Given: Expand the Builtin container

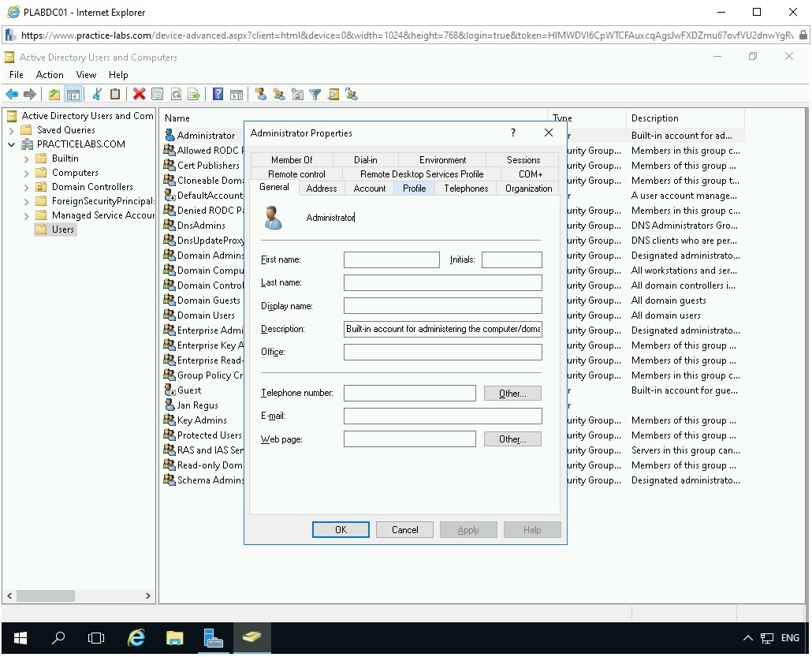Looking at the screenshot, I should coord(27,159).
